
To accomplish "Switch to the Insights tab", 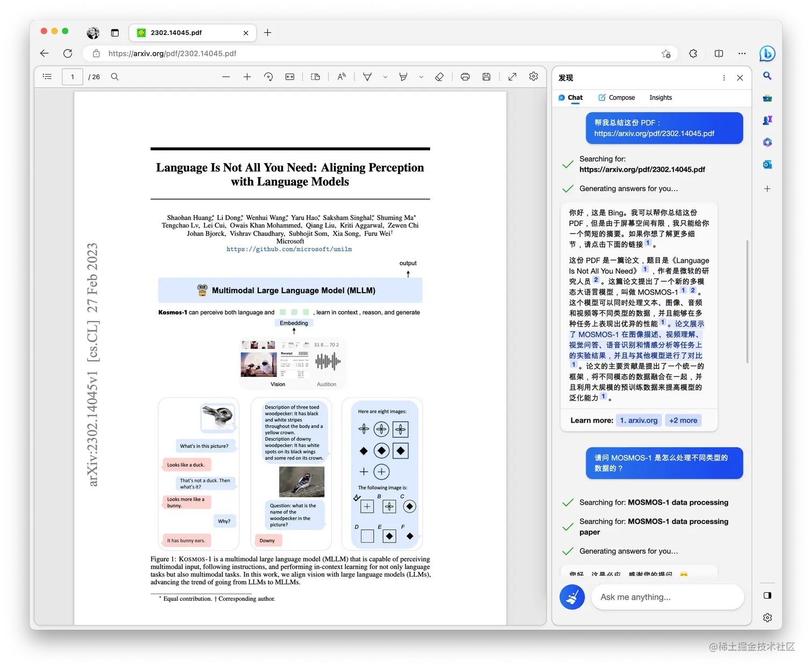I will click(x=661, y=98).
